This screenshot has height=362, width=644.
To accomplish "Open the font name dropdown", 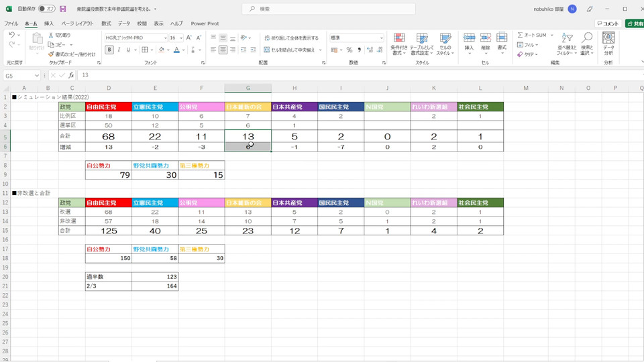I will pos(166,38).
